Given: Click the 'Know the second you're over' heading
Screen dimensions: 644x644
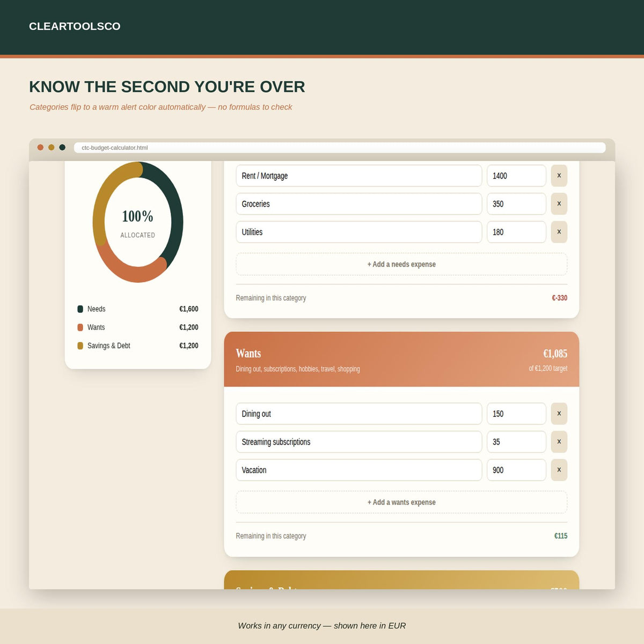Looking at the screenshot, I should [x=167, y=86].
